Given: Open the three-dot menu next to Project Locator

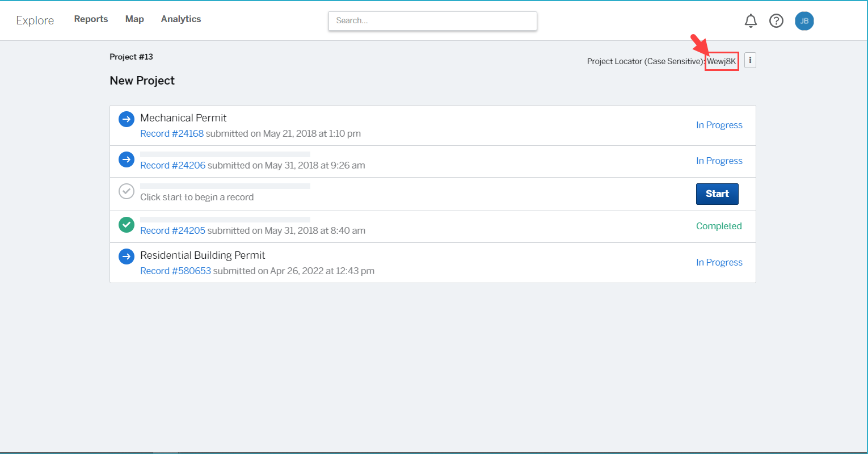Looking at the screenshot, I should [x=750, y=60].
